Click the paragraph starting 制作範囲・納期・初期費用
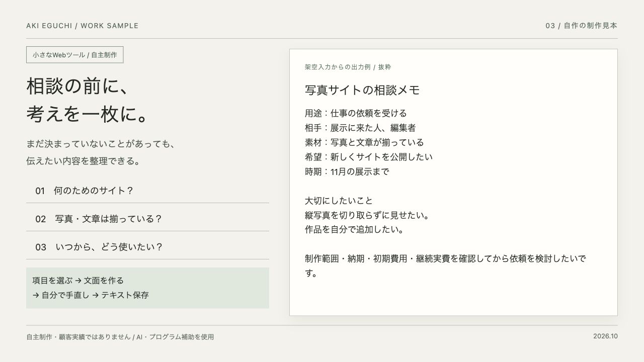 [445, 266]
